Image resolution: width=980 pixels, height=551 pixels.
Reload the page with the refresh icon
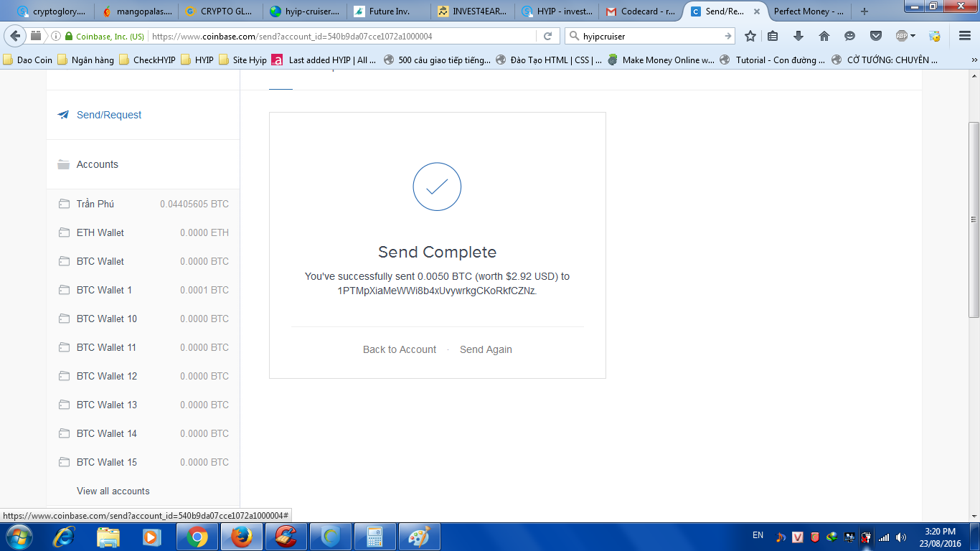[547, 36]
